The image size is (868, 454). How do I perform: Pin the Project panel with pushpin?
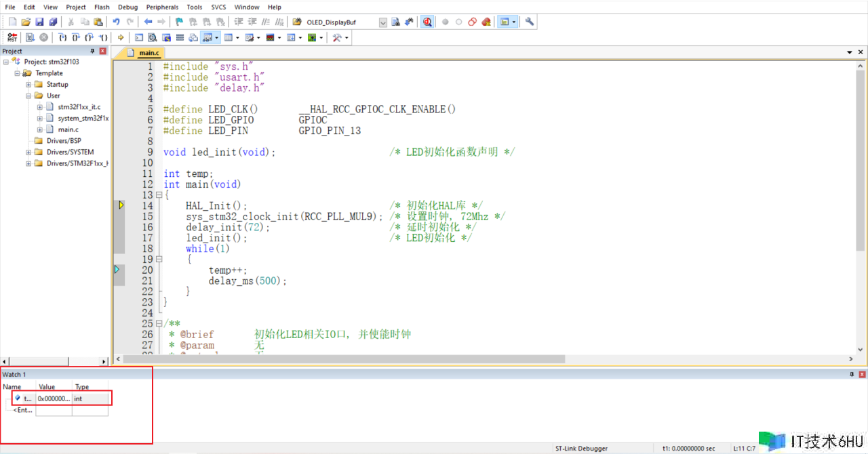[93, 51]
